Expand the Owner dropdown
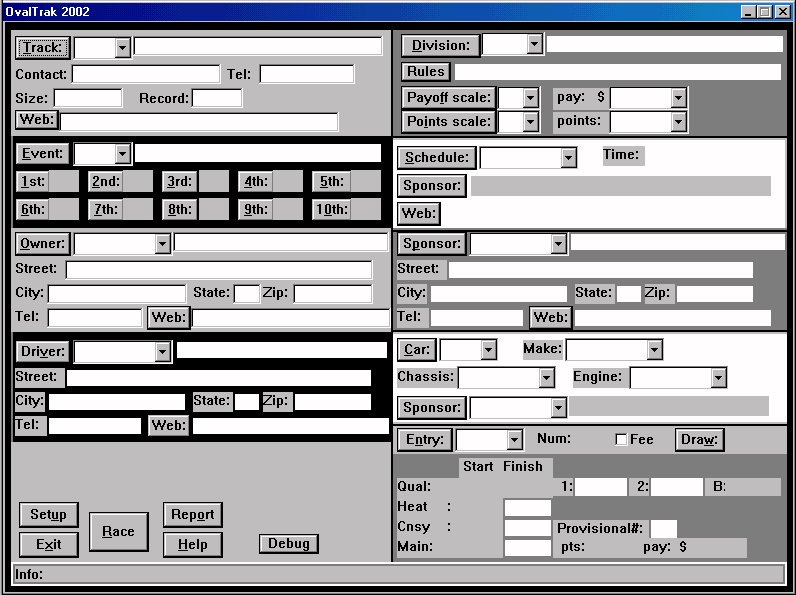The image size is (796, 595). tap(163, 244)
